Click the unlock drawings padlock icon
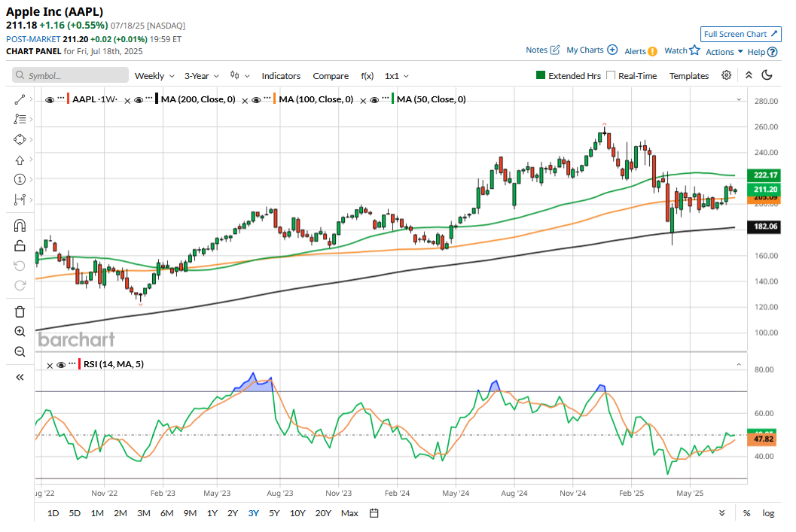This screenshot has width=796, height=532. coord(20,246)
